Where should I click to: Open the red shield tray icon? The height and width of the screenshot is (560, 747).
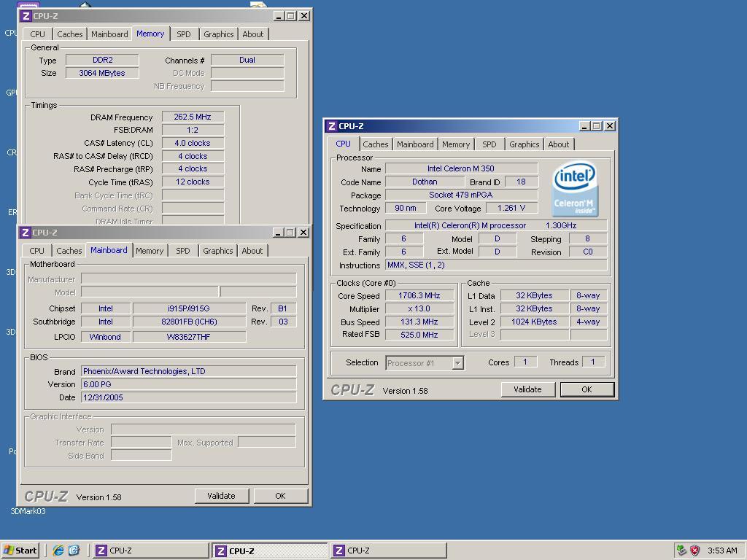695,551
